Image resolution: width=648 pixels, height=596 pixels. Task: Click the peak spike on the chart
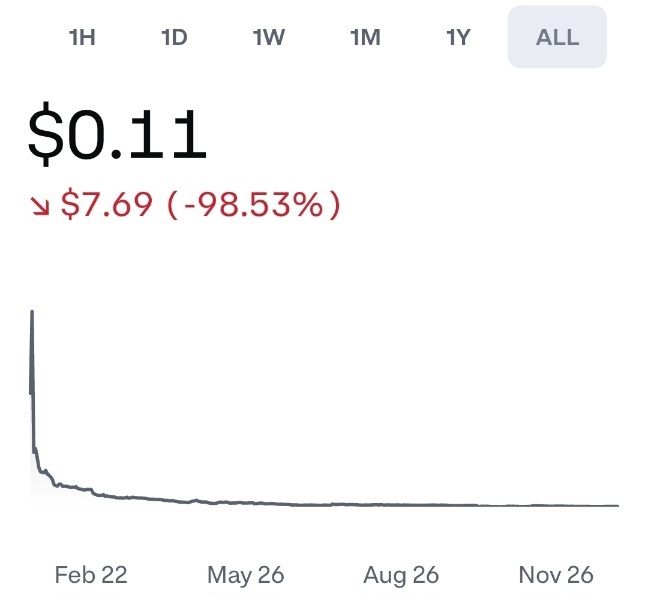[32, 313]
